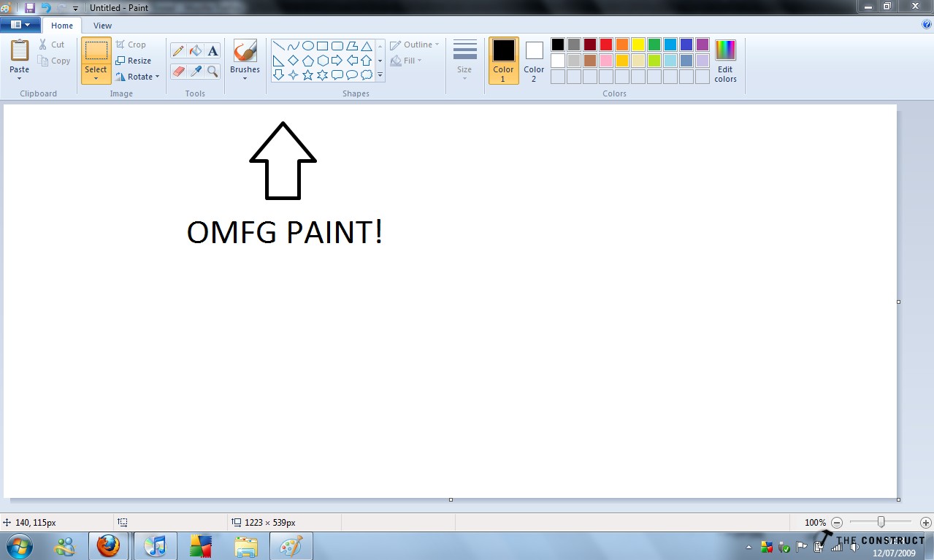Image resolution: width=934 pixels, height=560 pixels.
Task: Choose the Down arrow shape
Action: pyautogui.click(x=278, y=74)
